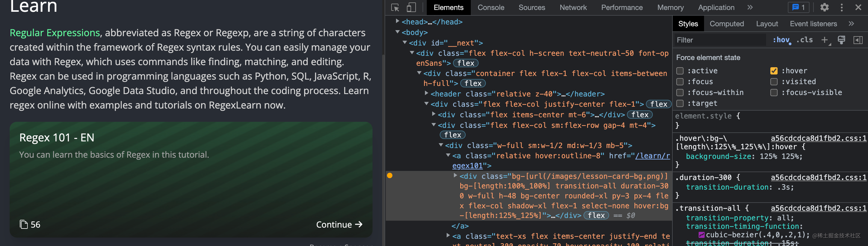Image resolution: width=868 pixels, height=246 pixels.
Task: Collapse the body element node
Action: (398, 32)
